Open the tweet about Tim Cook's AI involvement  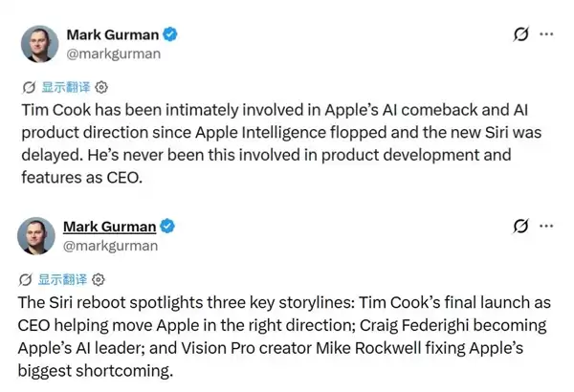tap(281, 143)
